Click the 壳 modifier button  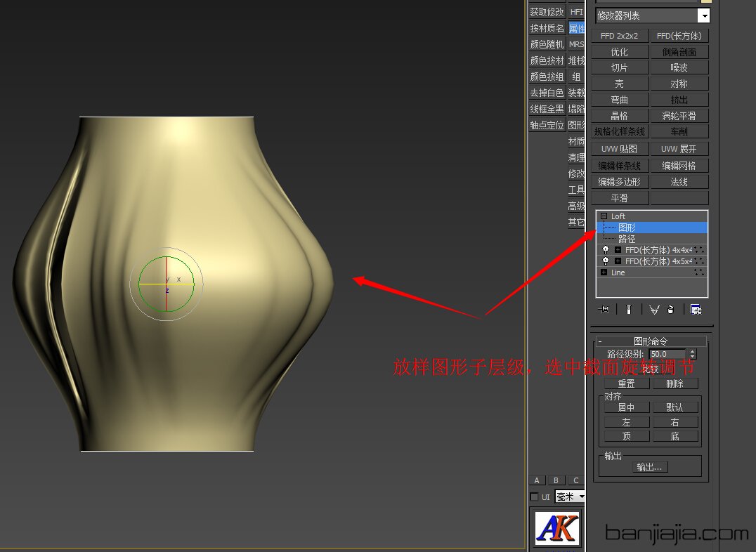pos(620,84)
